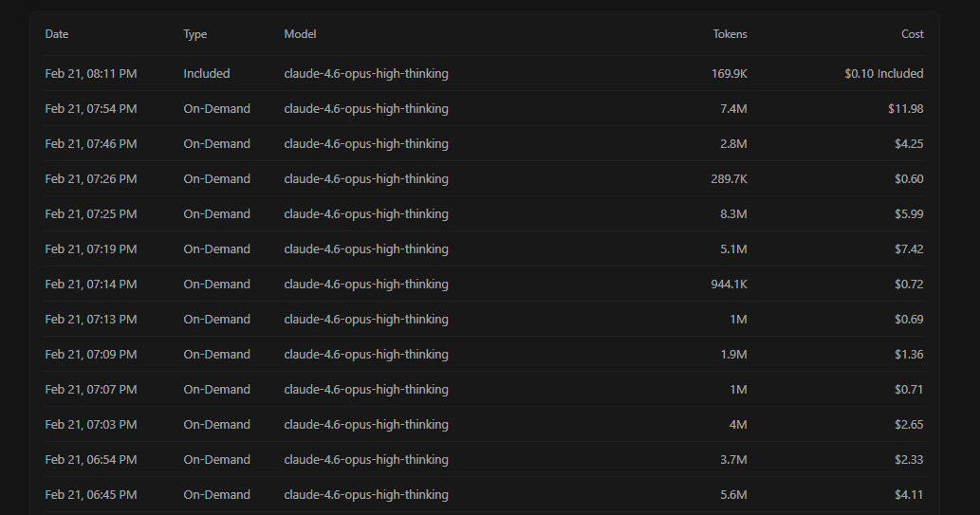Click the $0.72 cost value

[909, 284]
